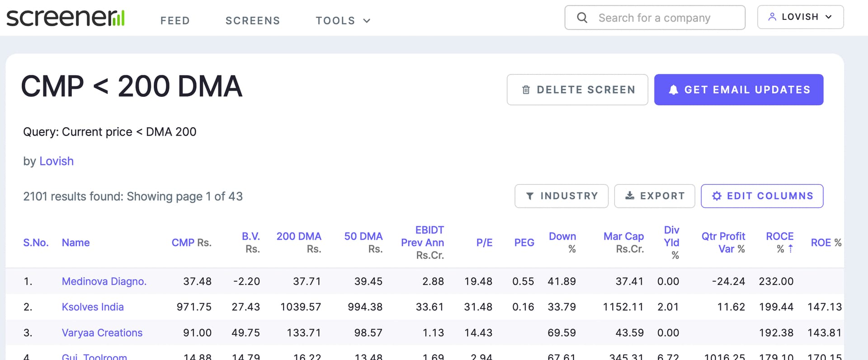The height and width of the screenshot is (360, 868).
Task: Click Ksolves CMP value 971.75
Action: [x=194, y=307]
